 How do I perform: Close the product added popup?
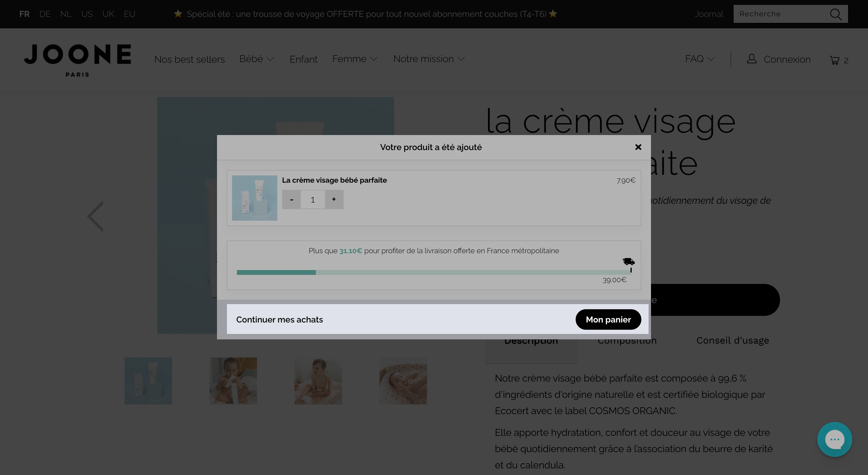click(x=638, y=147)
